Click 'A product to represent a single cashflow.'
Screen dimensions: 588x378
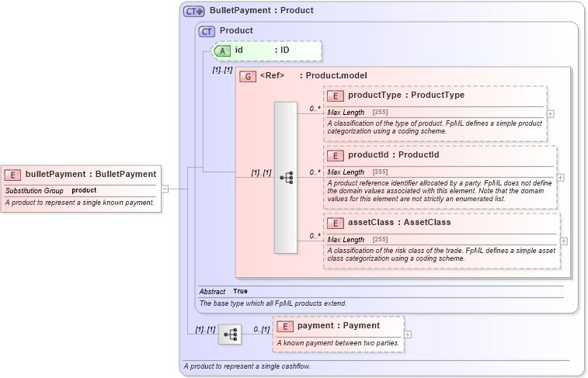[247, 366]
